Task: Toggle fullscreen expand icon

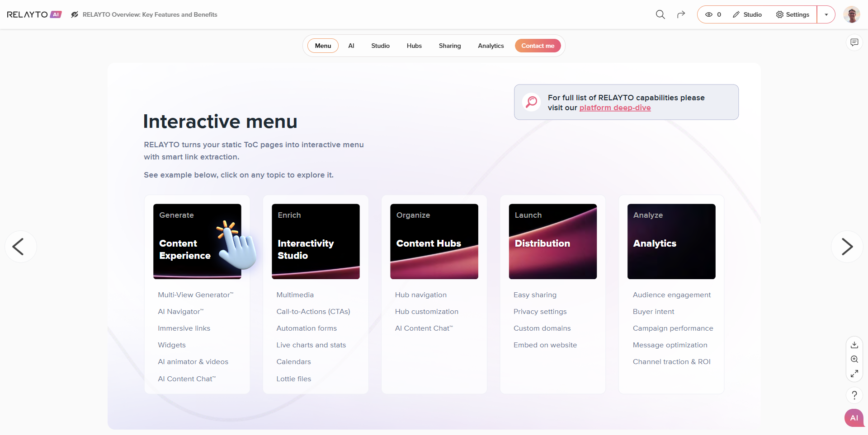Action: [854, 374]
